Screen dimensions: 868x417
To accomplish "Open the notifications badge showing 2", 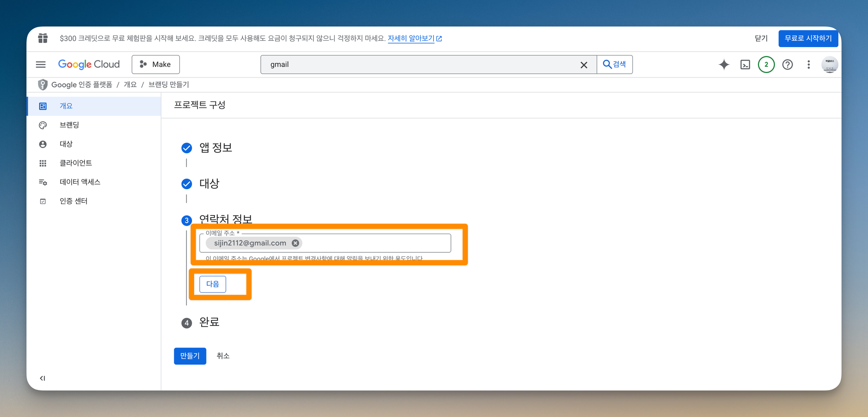I will coord(766,64).
